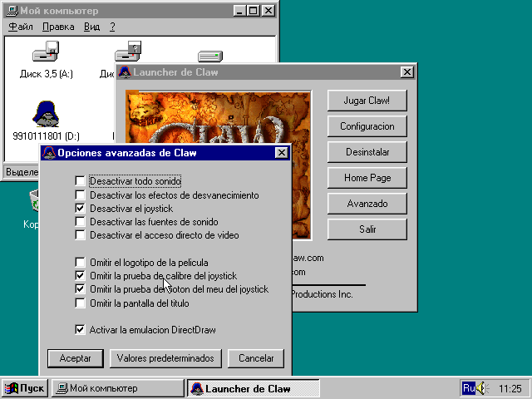Switch to Мой компьютер taskbar button
The height and width of the screenshot is (399, 532).
(x=117, y=388)
